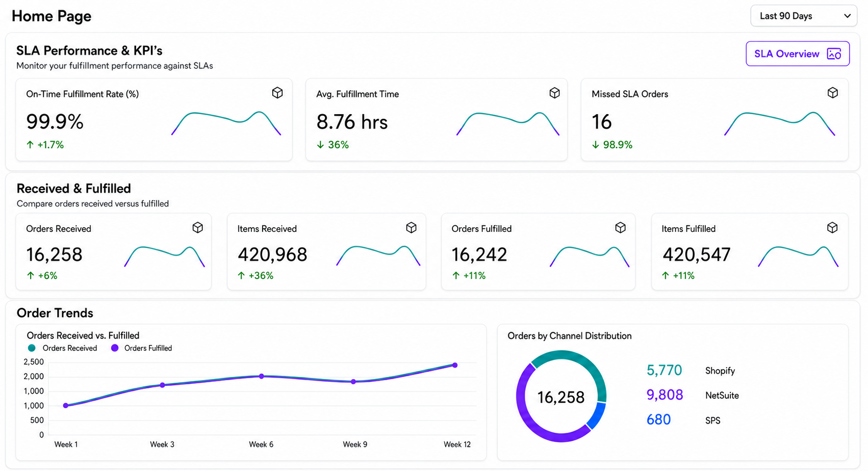Toggle the Orders Received legend dot
This screenshot has height=471, width=868.
[x=32, y=348]
